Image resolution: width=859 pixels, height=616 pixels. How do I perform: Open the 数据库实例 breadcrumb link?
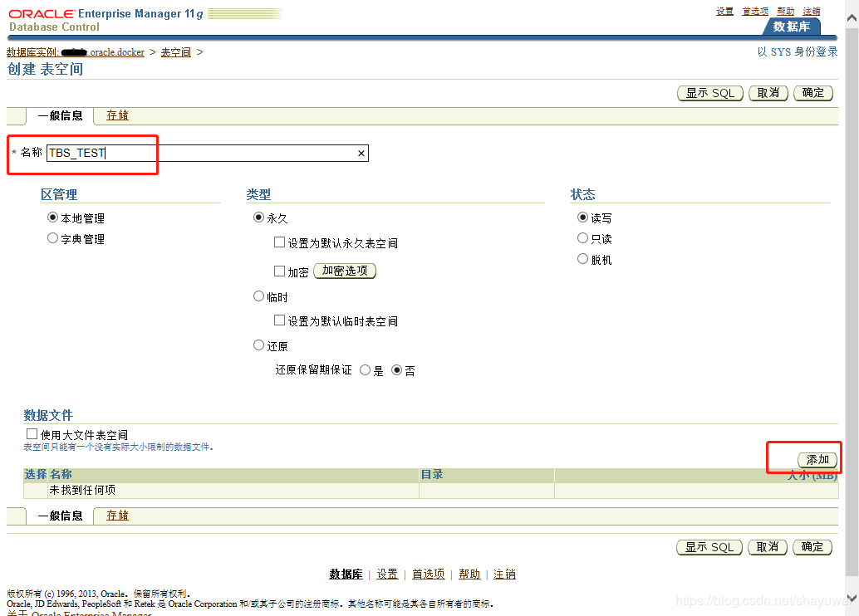click(x=76, y=52)
